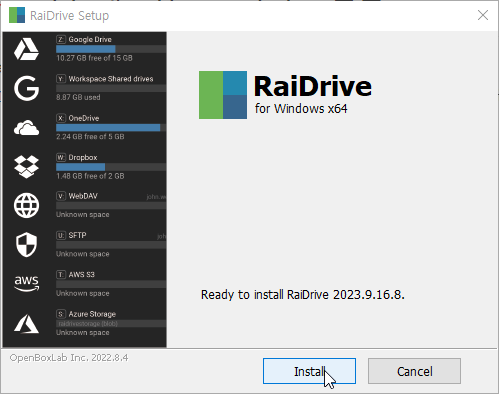This screenshot has width=499, height=394.
Task: Click the 'raidrivestorage (blob)' text
Action: click(x=88, y=324)
